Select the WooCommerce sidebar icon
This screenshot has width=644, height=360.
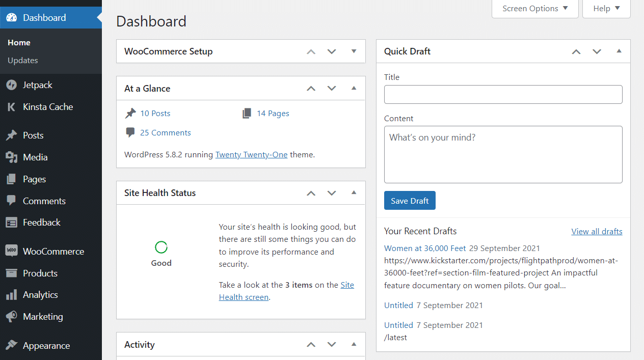coord(11,251)
